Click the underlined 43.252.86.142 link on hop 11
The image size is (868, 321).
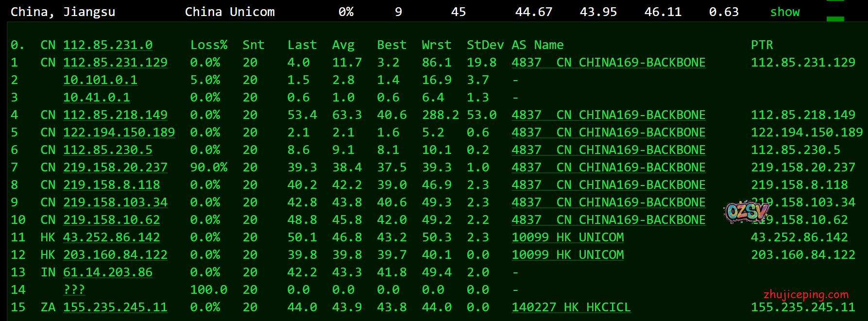111,237
